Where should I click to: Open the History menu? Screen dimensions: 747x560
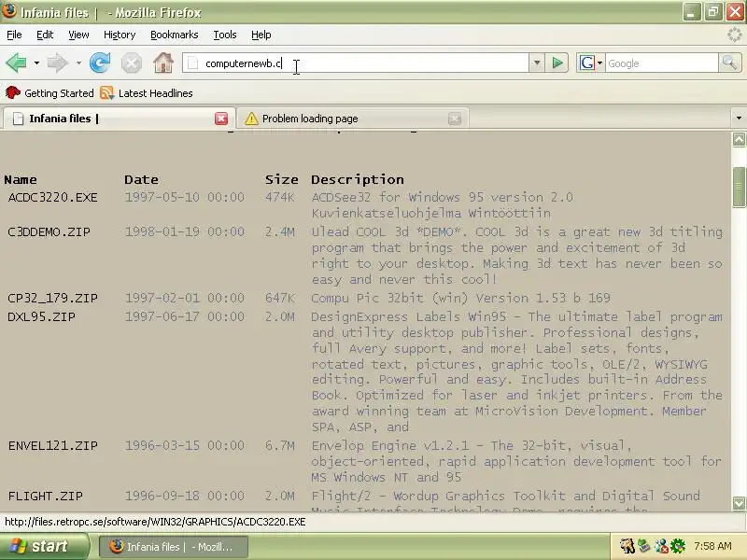[120, 35]
